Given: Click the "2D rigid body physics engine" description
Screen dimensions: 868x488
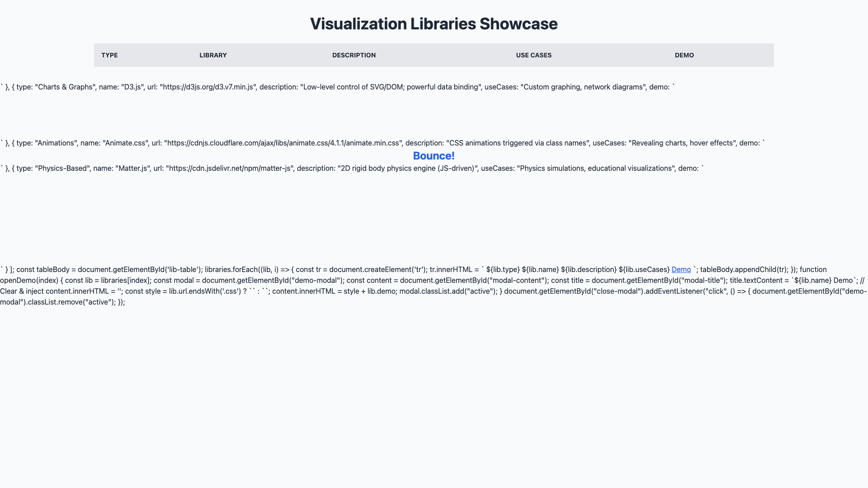Looking at the screenshot, I should [x=388, y=169].
